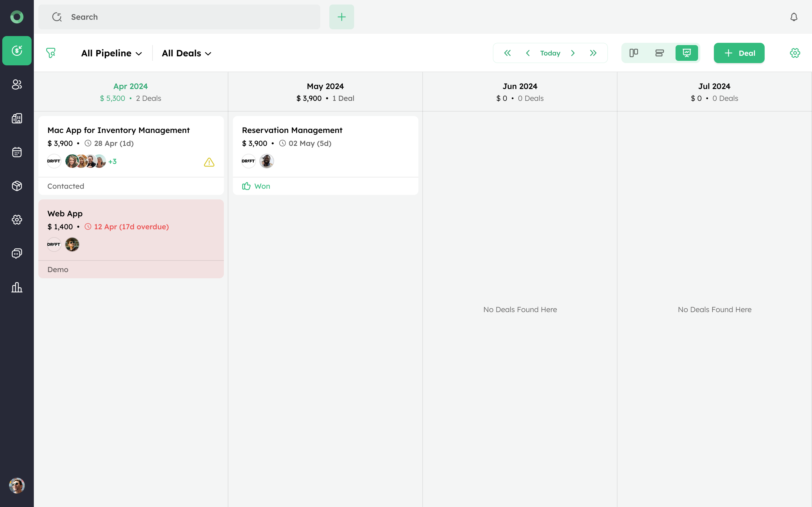Image resolution: width=812 pixels, height=507 pixels.
Task: Switch to list view layout
Action: (659, 53)
